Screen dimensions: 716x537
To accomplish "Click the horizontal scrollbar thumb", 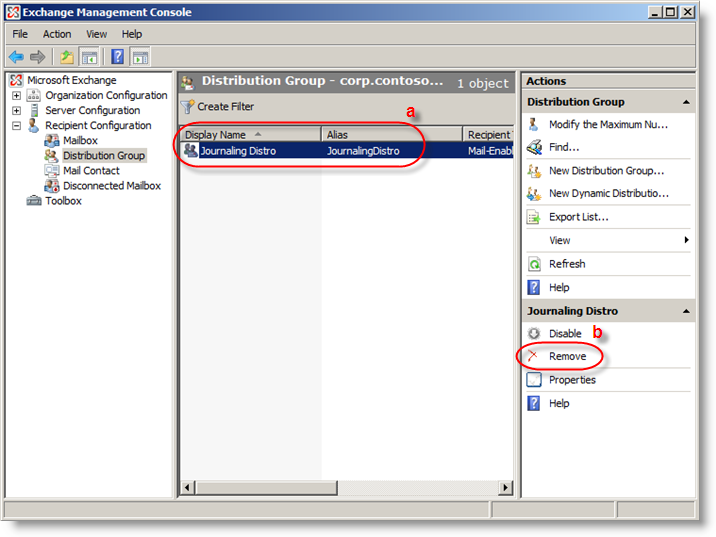I will (266, 488).
